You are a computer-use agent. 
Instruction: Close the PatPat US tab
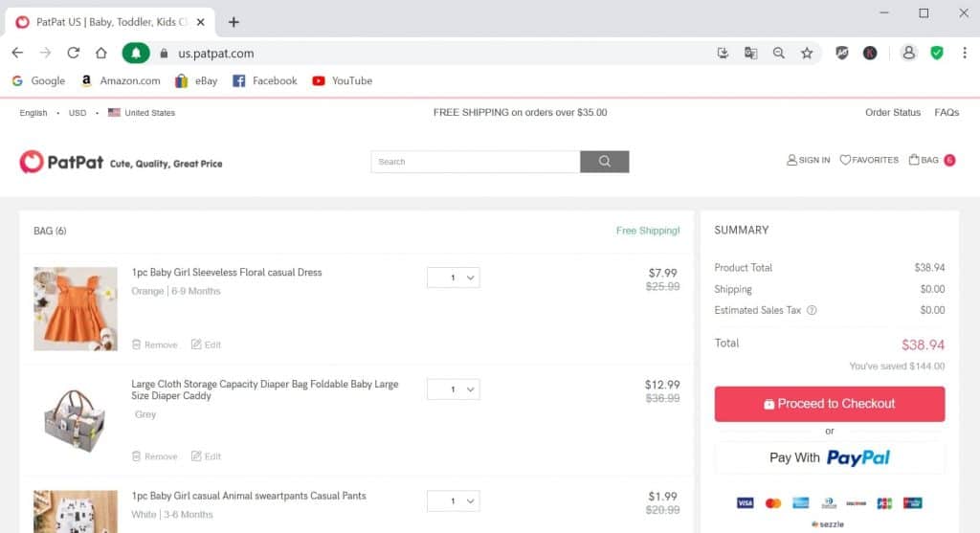201,22
